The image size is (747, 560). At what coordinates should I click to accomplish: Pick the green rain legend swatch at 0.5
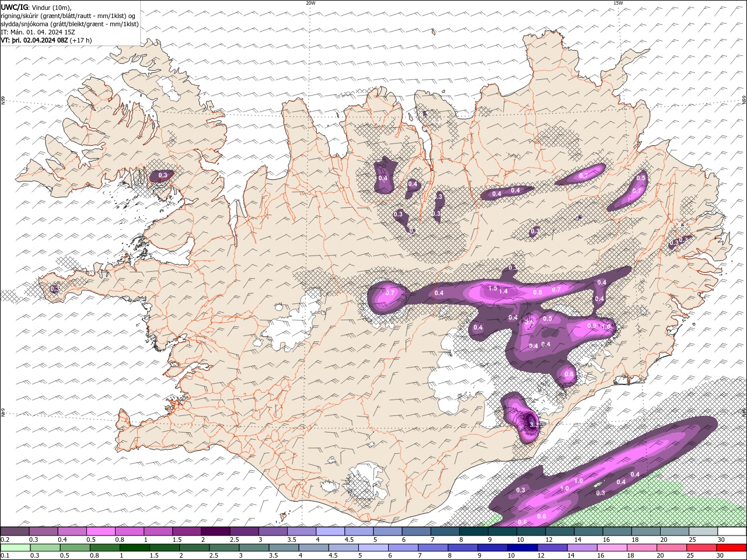[75, 548]
